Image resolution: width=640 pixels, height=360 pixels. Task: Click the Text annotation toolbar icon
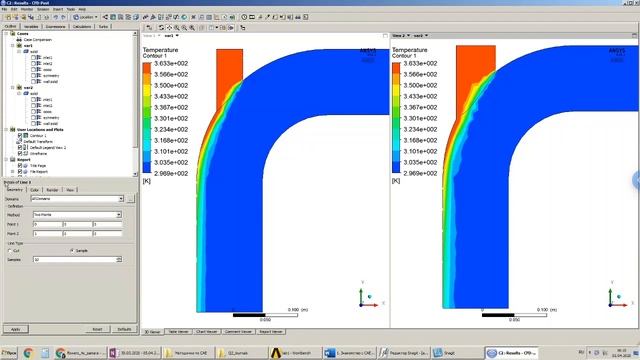(x=145, y=17)
